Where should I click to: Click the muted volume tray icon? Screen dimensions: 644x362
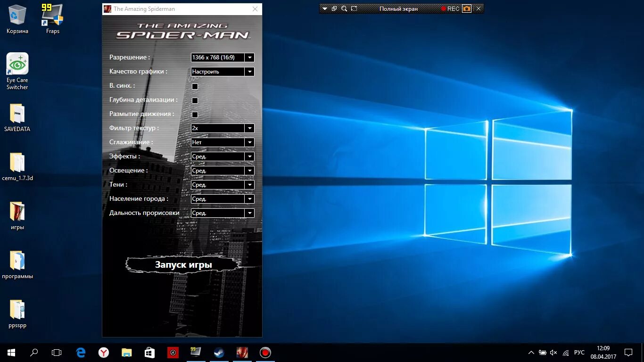554,353
